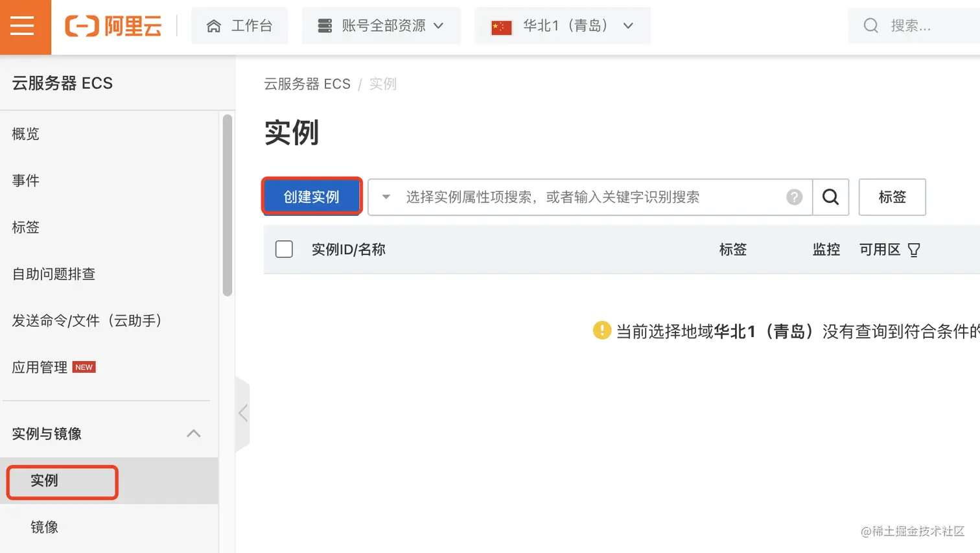
Task: Click the 标签 column header in table
Action: tap(733, 250)
